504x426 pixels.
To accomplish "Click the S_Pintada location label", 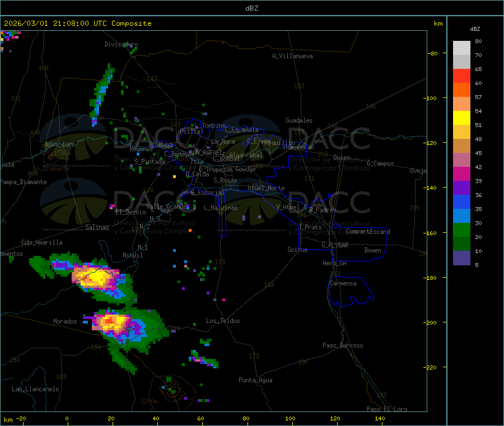I will [150, 162].
